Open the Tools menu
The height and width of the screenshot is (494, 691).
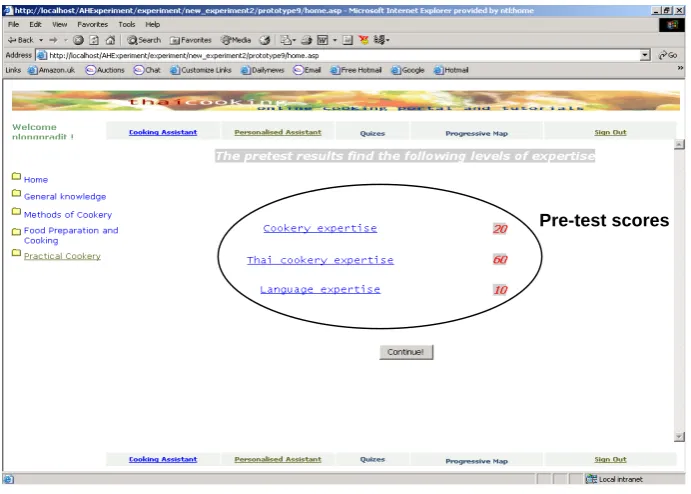pyautogui.click(x=126, y=24)
